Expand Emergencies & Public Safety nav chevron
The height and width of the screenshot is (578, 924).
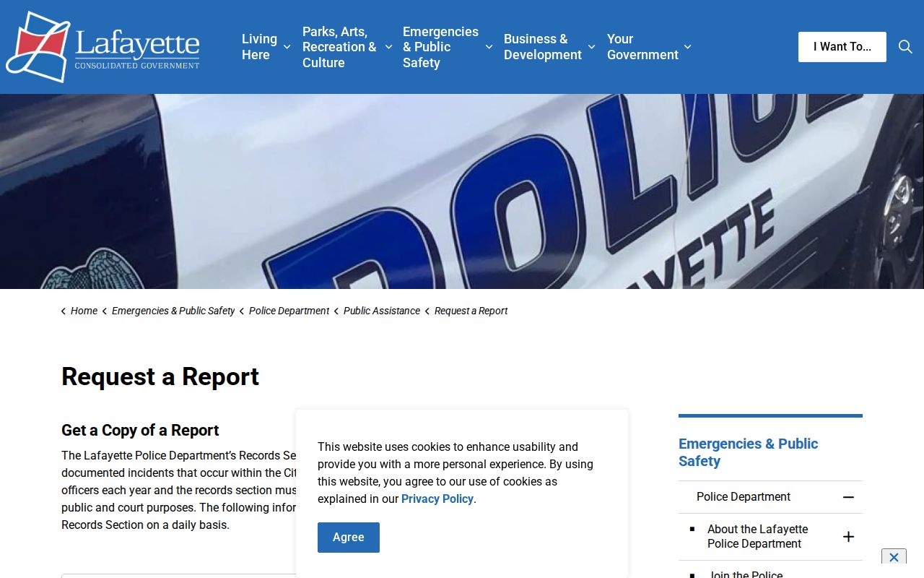489,47
